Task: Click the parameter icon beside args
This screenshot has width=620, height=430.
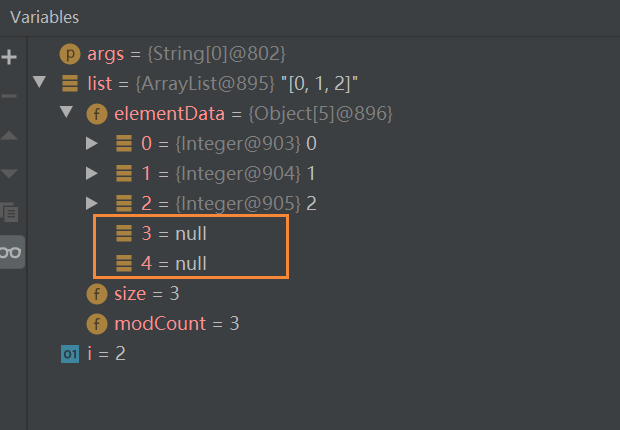Action: [x=70, y=54]
